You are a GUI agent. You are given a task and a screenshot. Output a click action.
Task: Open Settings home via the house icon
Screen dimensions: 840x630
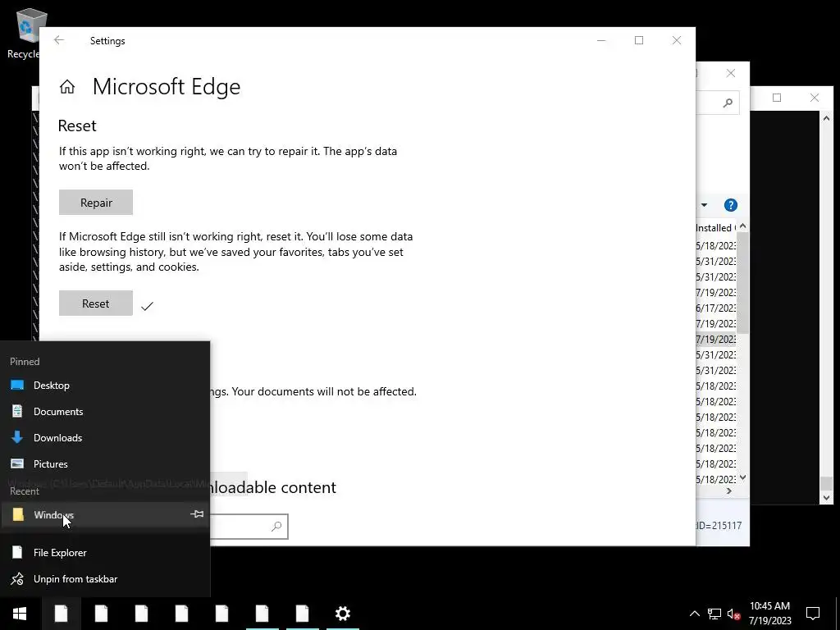67,86
